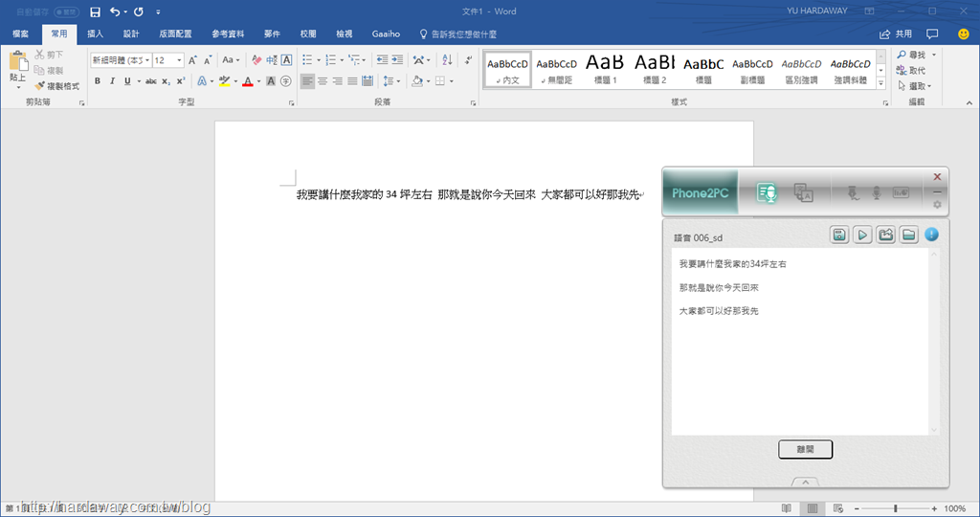
Task: Click the chart presentation icon in Phone2PC
Action: [901, 193]
